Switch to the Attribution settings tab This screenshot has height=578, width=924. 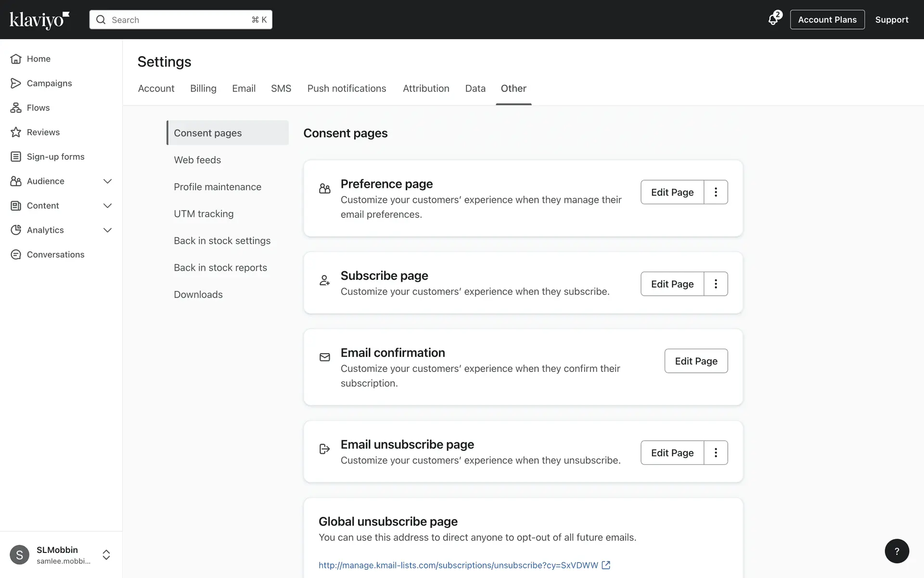426,89
